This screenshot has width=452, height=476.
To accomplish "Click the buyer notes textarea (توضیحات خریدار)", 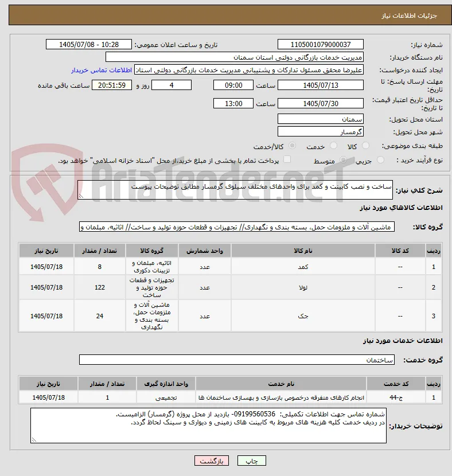I will pos(208,426).
